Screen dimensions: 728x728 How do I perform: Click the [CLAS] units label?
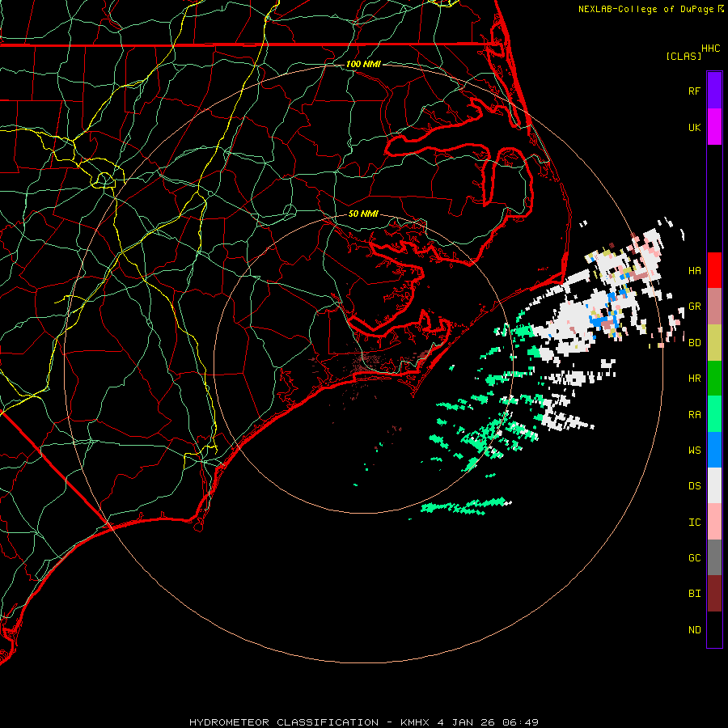[684, 56]
